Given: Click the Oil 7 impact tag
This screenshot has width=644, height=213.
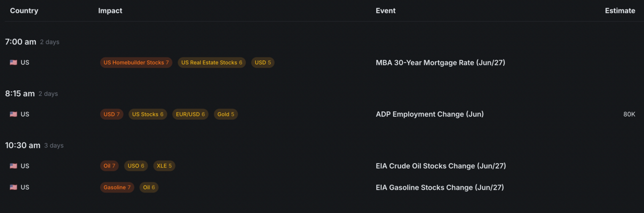Looking at the screenshot, I should 109,166.
